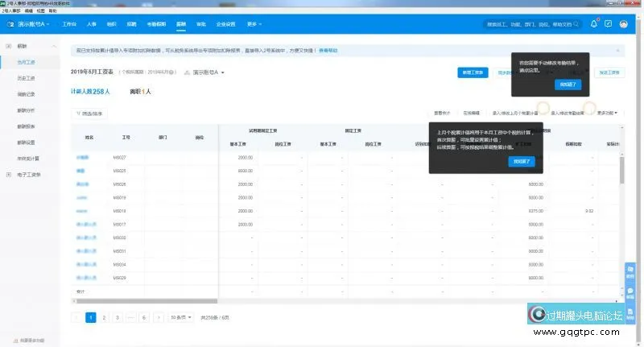Select 历史工资 in the left sidebar
The width and height of the screenshot is (644, 347).
point(27,77)
